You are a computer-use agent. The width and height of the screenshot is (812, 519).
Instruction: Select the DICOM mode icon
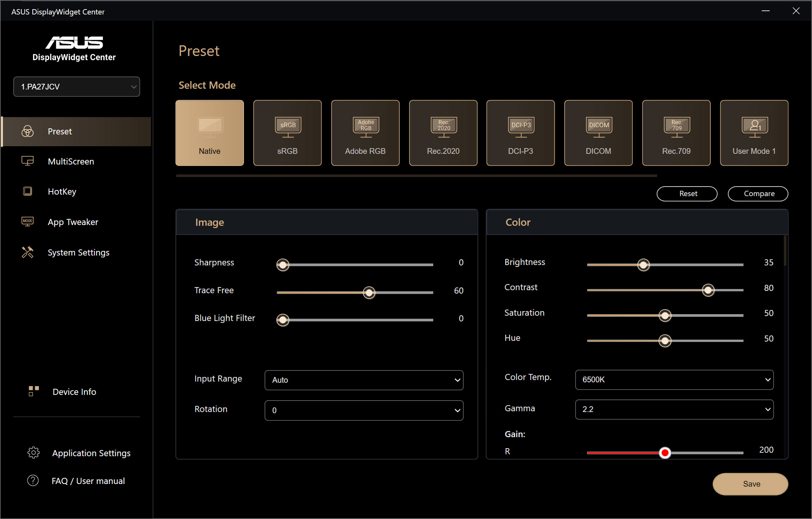[x=598, y=126]
